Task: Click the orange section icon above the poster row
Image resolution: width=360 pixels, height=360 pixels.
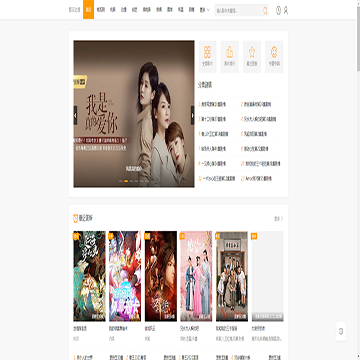Action: coord(75,218)
